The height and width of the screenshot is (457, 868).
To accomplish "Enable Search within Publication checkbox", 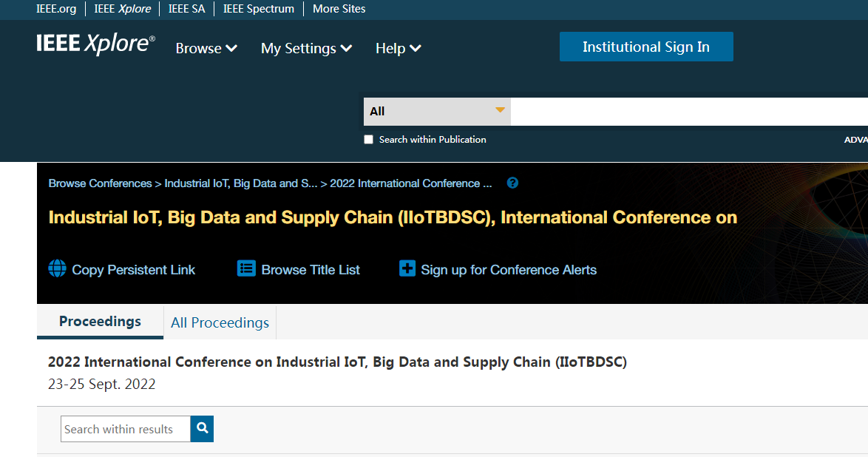I will [369, 140].
